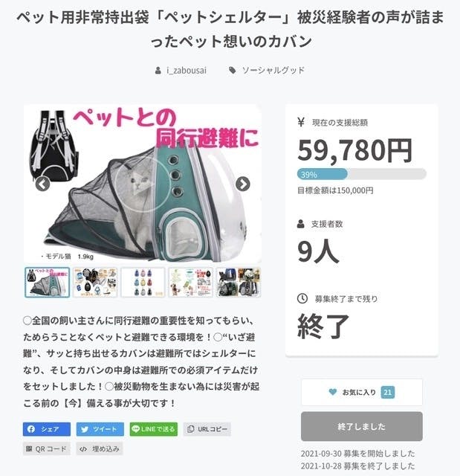Play the video on main product image
The width and height of the screenshot is (460, 476).
pos(142,184)
